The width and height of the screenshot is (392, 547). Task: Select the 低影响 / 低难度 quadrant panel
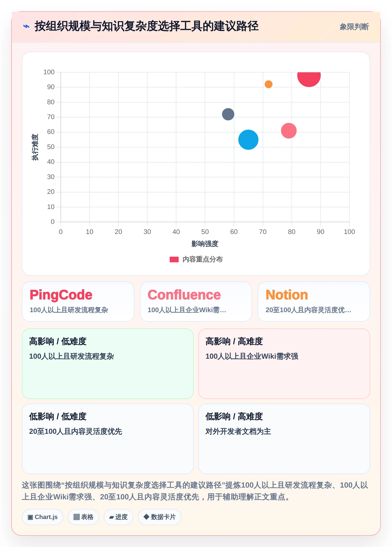(x=108, y=439)
